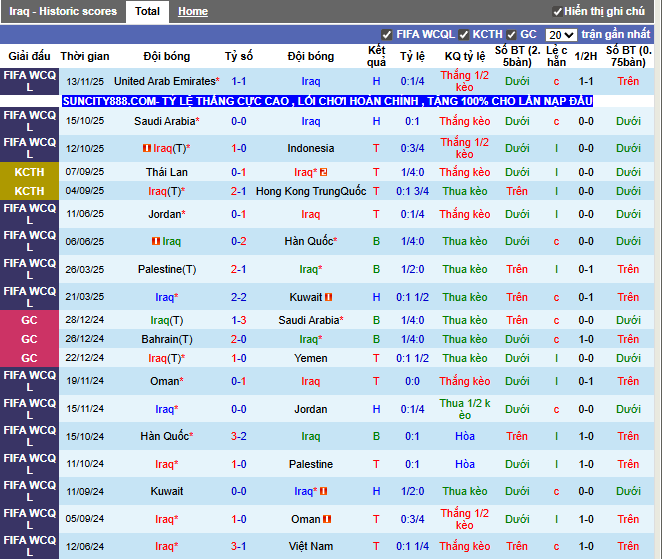Open the Thái Lan team link
Screen dimensions: 662x559
[x=167, y=172]
